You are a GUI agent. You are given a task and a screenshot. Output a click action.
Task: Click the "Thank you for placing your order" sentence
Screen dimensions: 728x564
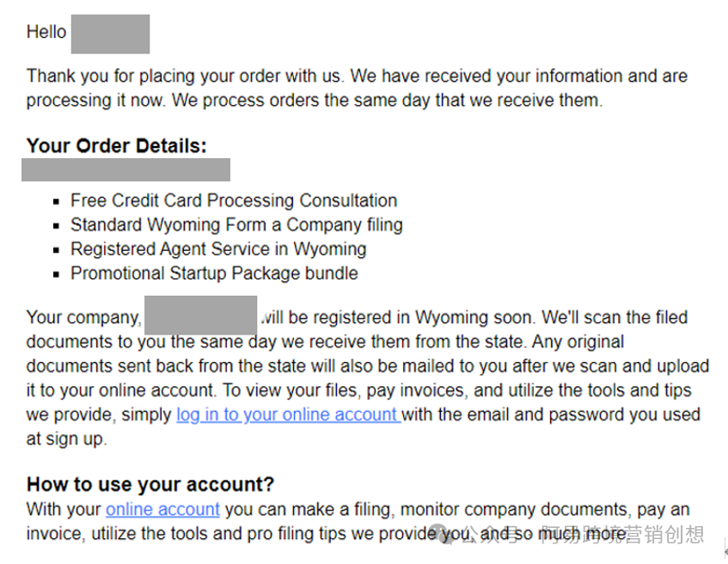tap(185, 77)
